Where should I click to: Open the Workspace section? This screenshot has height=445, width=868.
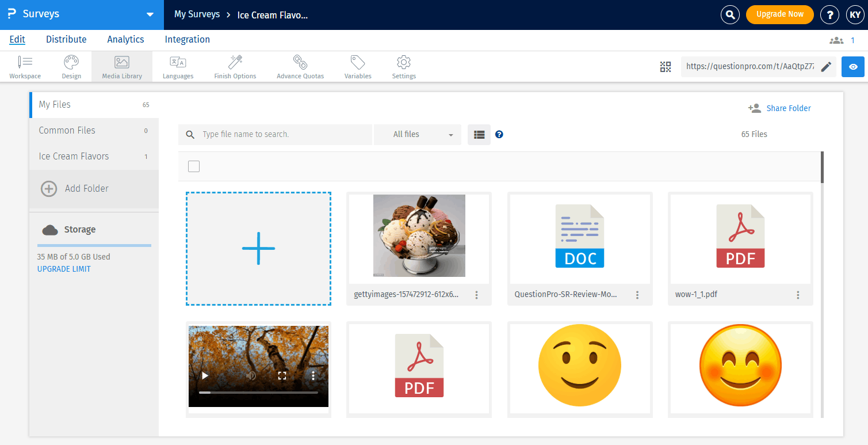click(x=25, y=66)
